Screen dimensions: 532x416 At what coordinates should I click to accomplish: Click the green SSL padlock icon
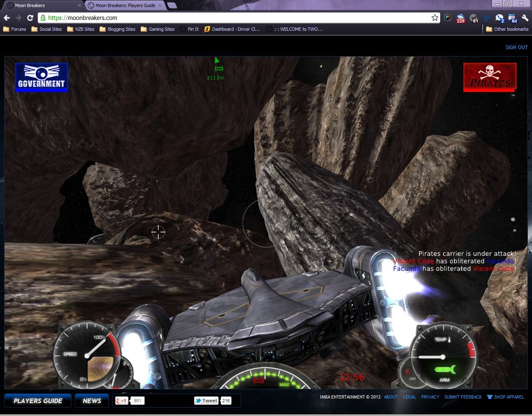tap(43, 18)
